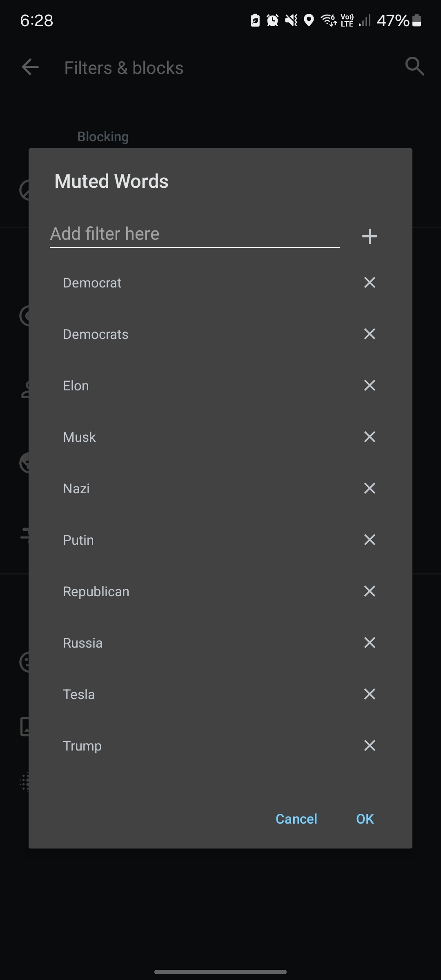Delete the Republican muted word
The height and width of the screenshot is (980, 441).
pyautogui.click(x=370, y=591)
